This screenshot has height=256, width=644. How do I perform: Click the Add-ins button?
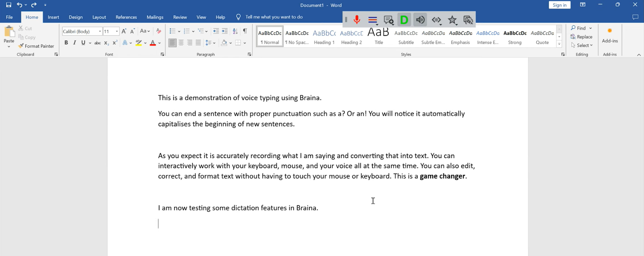[610, 36]
